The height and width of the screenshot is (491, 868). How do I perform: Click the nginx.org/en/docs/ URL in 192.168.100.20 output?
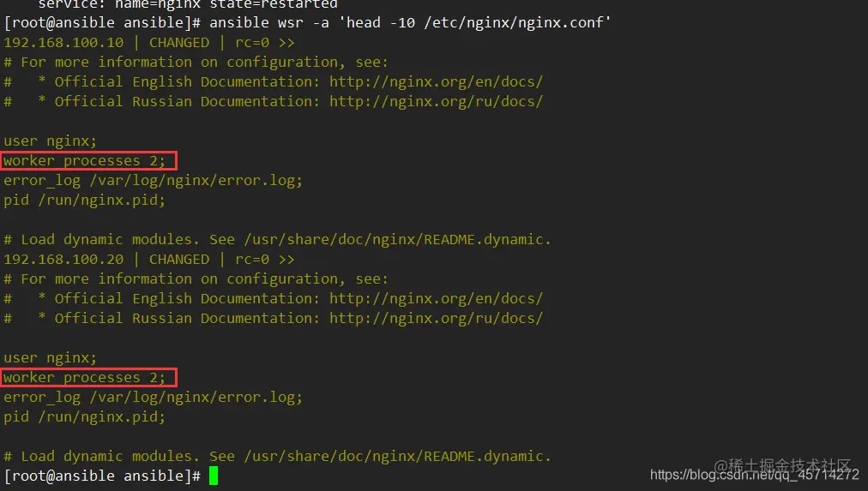(x=437, y=298)
